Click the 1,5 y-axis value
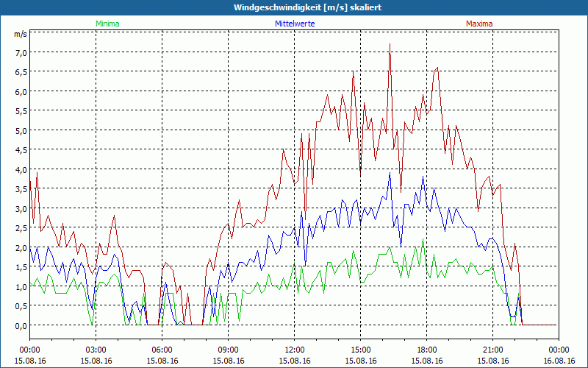588x368 pixels. 21,267
